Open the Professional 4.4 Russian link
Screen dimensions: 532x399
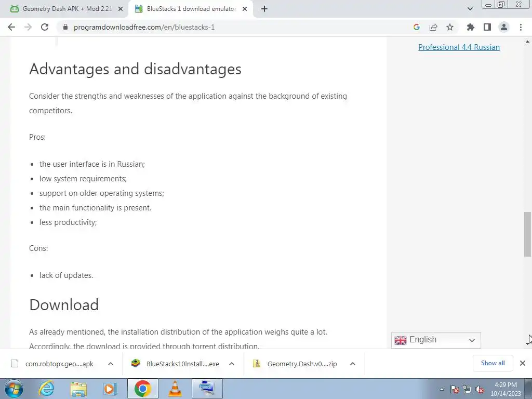pyautogui.click(x=459, y=47)
